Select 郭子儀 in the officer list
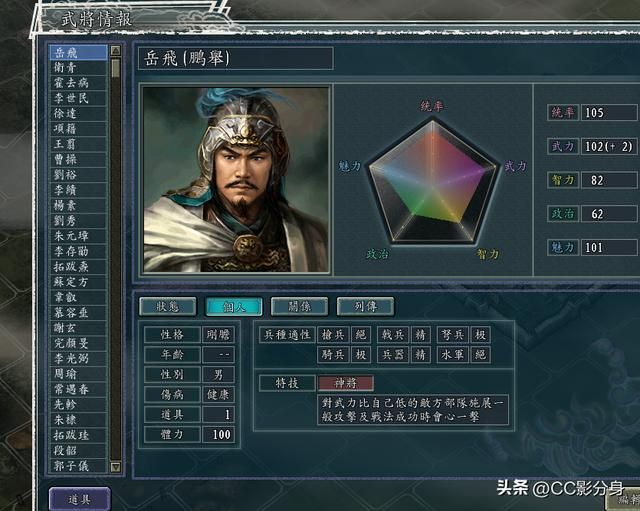This screenshot has height=511, width=640. pos(78,466)
